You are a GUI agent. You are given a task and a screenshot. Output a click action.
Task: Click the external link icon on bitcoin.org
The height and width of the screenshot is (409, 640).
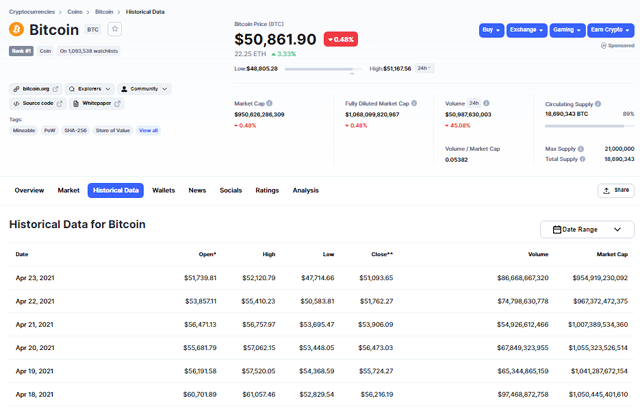tap(56, 89)
